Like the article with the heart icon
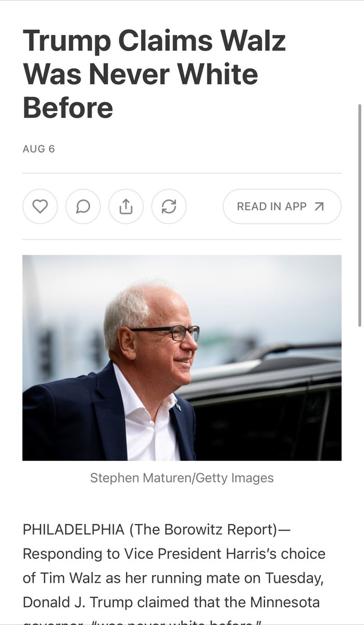Viewport: 364px width, 625px height. tap(40, 207)
